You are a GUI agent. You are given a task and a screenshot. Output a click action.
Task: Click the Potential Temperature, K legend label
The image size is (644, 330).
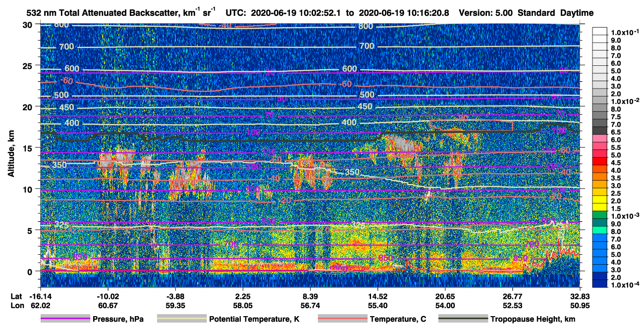tap(254, 319)
